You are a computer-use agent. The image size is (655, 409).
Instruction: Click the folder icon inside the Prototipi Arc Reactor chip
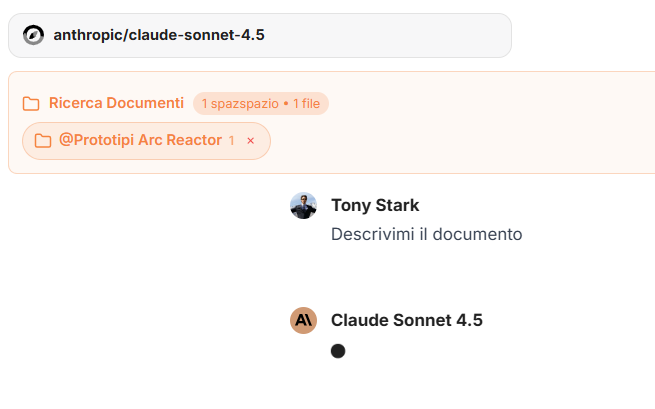pos(42,141)
